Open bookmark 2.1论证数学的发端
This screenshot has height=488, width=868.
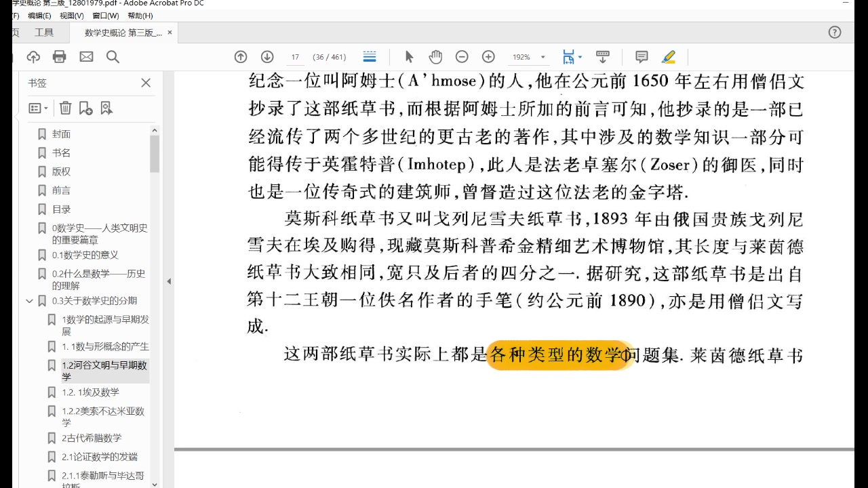[99, 457]
